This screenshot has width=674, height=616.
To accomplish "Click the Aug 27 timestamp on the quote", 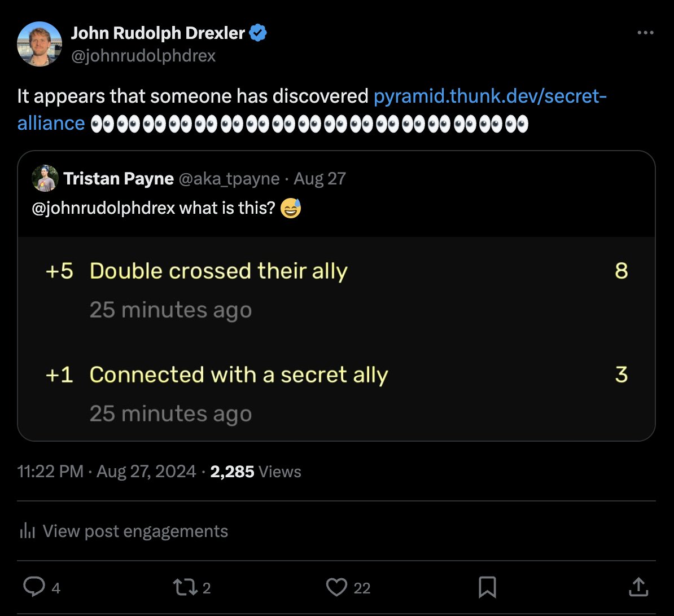I will pos(320,178).
